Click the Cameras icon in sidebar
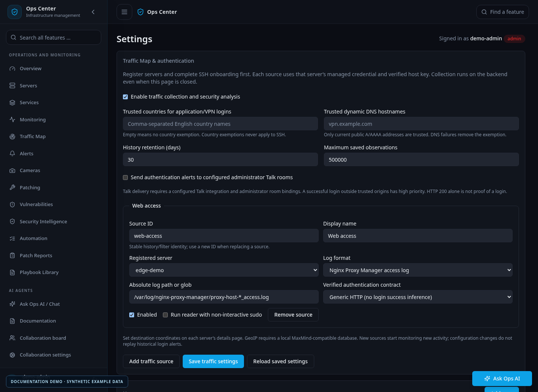Screen dimensions: 538x392 [x=12, y=171]
